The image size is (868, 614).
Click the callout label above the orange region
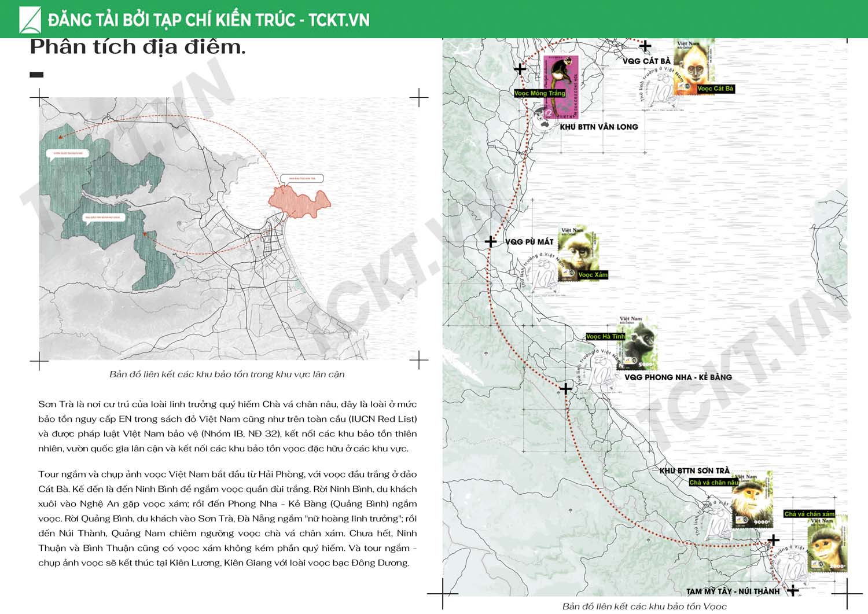302,178
